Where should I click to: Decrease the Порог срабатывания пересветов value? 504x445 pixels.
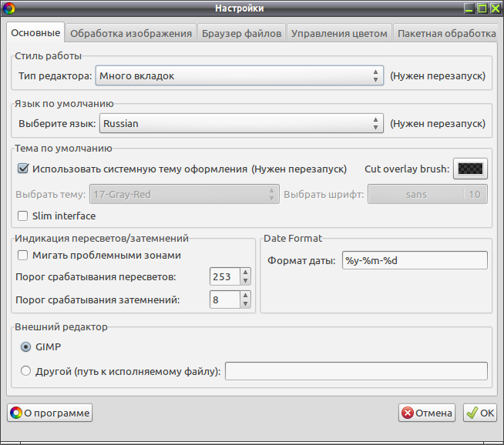pyautogui.click(x=245, y=280)
